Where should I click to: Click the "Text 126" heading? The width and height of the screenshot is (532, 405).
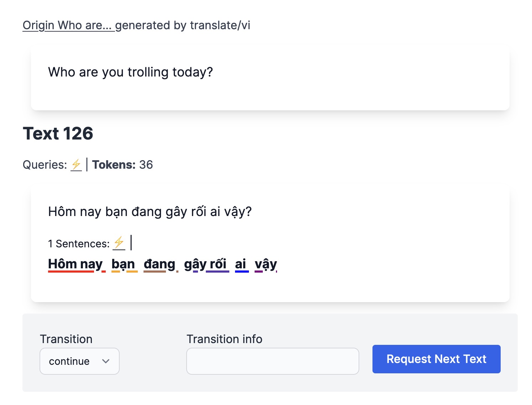click(x=58, y=134)
